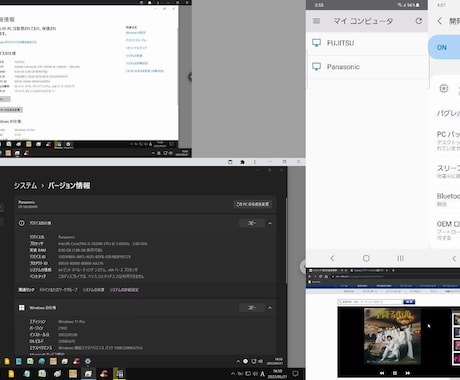Click the dark settings window scrollbar
Screen dimensions: 460x380
pyautogui.click(x=286, y=240)
